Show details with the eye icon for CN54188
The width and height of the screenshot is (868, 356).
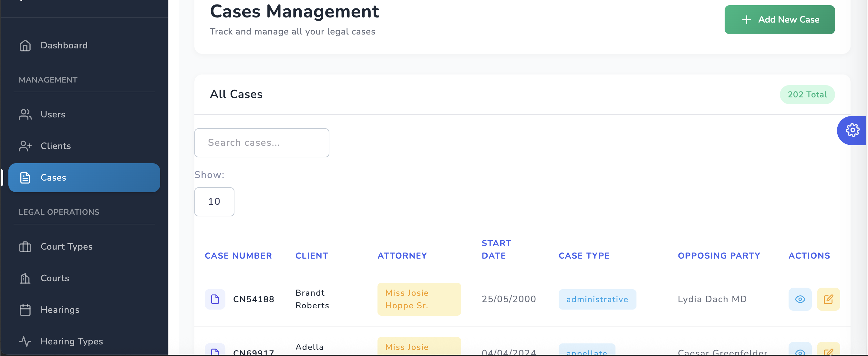[x=800, y=299]
